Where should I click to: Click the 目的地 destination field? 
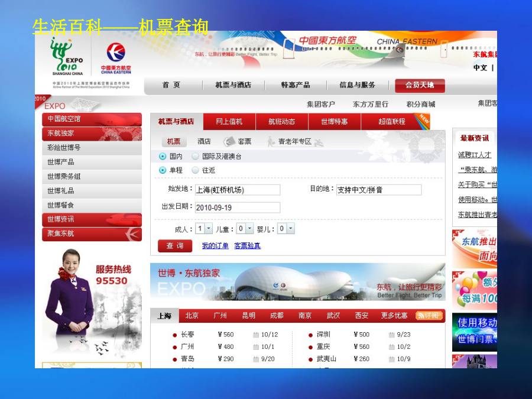(x=379, y=190)
